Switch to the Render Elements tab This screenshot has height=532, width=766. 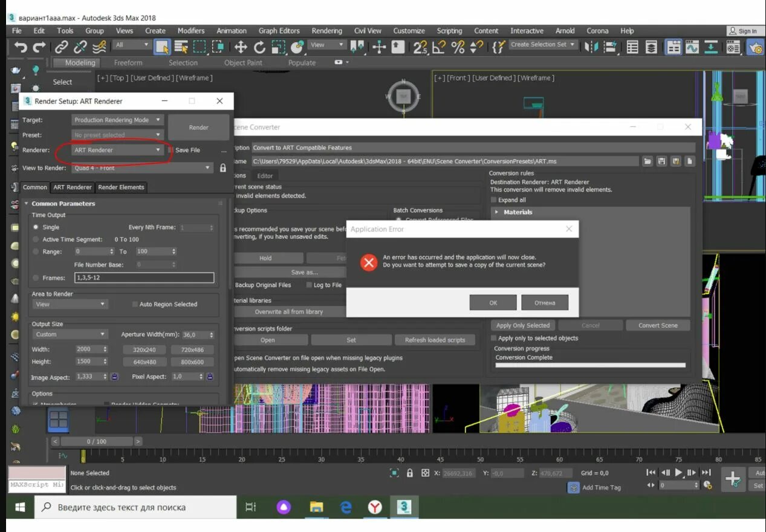[x=121, y=187]
